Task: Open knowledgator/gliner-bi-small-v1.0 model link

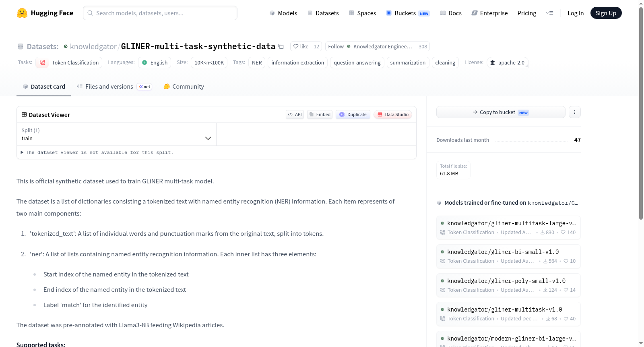Action: (503, 252)
